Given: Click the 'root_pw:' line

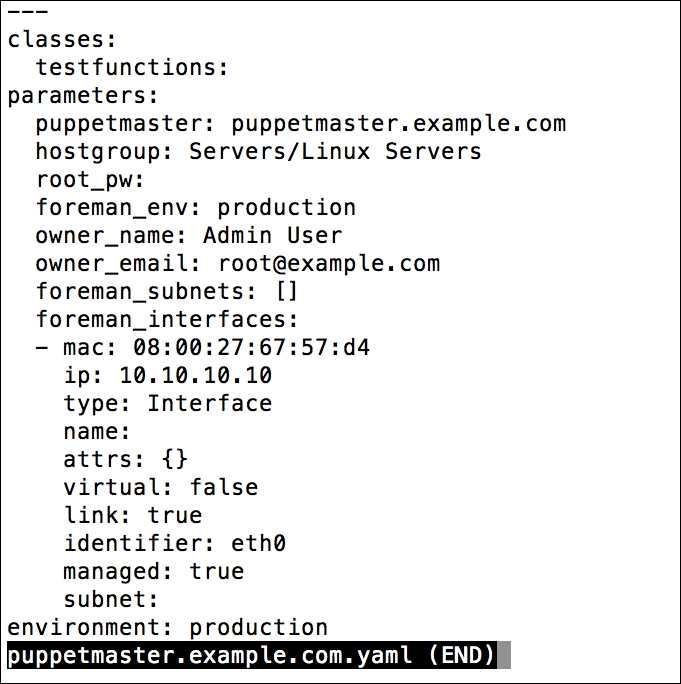Looking at the screenshot, I should point(91,180).
